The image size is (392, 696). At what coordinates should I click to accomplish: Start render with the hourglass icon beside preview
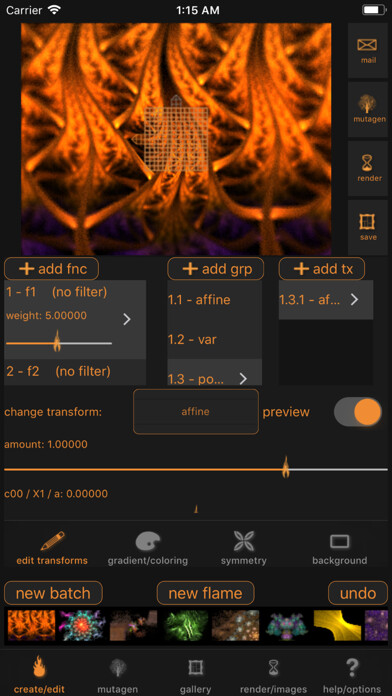[367, 164]
